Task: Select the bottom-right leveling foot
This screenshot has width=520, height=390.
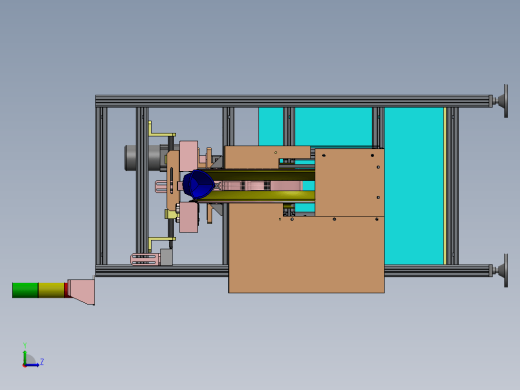Action: 501,270
